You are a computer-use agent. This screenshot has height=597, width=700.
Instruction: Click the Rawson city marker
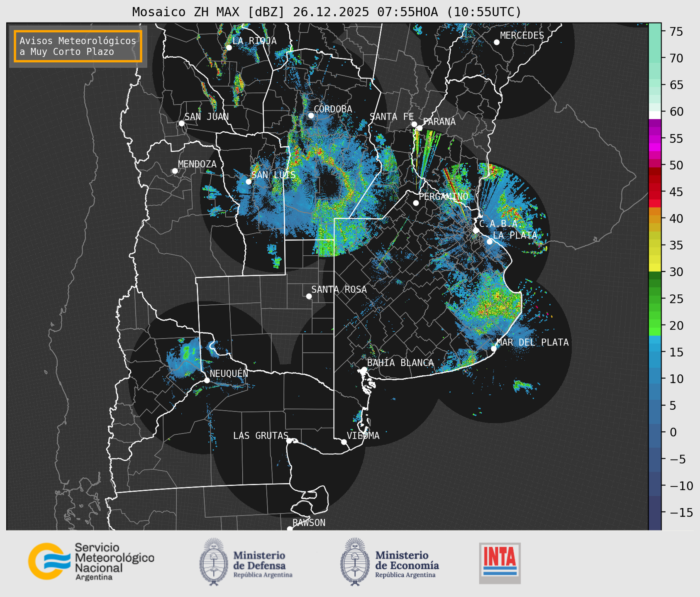click(x=290, y=528)
